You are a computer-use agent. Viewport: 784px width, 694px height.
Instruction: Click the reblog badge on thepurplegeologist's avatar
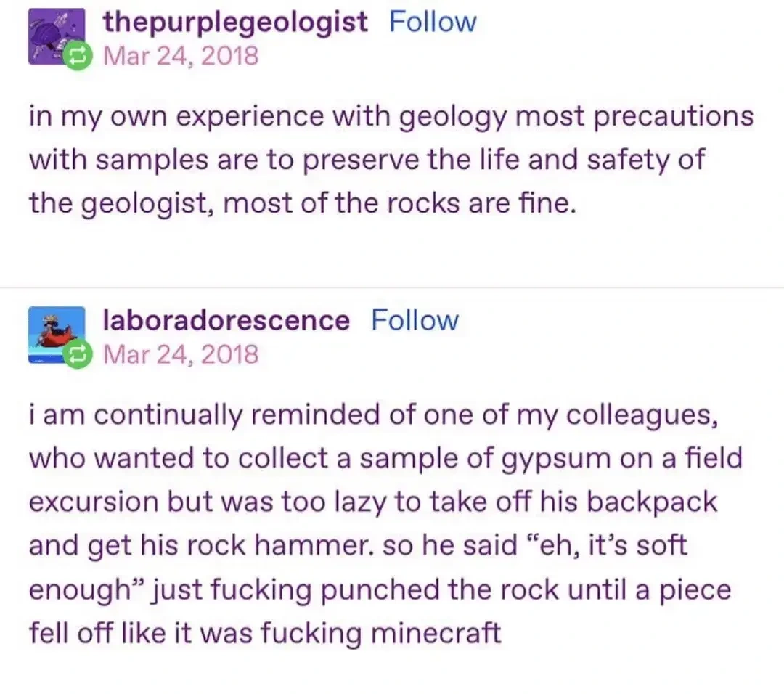[80, 57]
